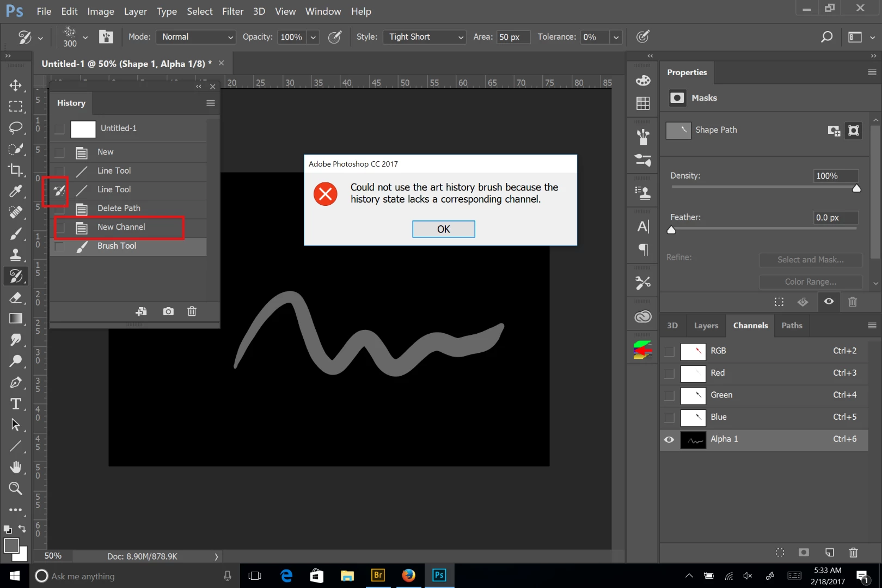Open the Search icon in options bar
The image size is (882, 588).
(x=826, y=37)
